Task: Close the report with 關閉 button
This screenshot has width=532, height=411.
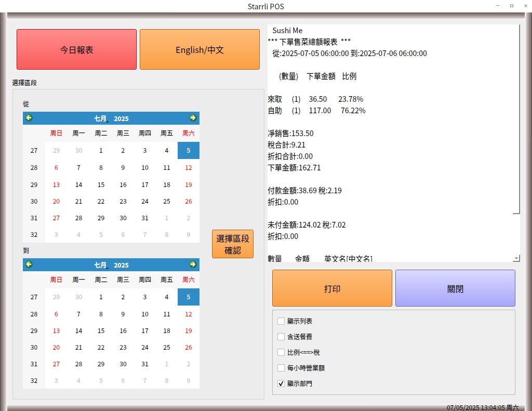Action: tap(455, 288)
